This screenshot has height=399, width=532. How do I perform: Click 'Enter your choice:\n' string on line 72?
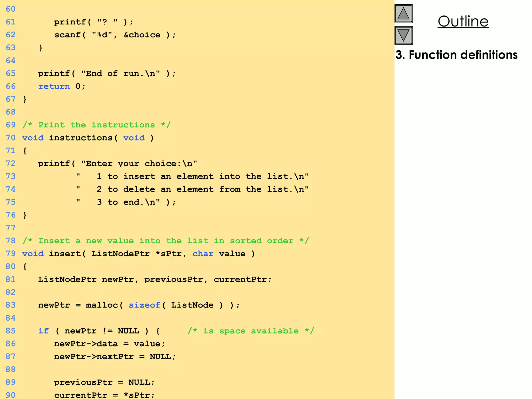point(139,163)
